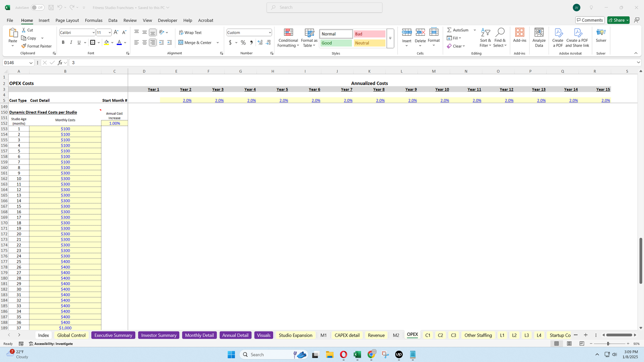The height and width of the screenshot is (362, 644).
Task: Toggle bold formatting
Action: pos(63,42)
